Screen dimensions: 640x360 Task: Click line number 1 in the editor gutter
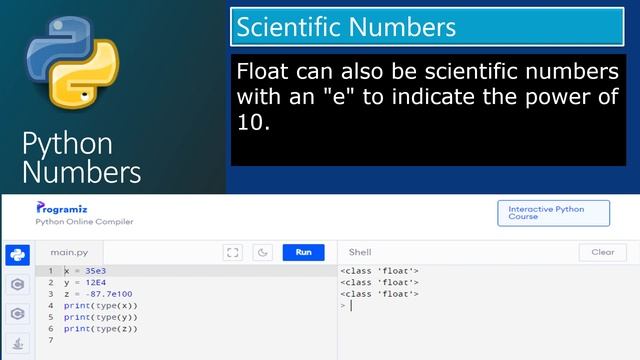click(51, 271)
